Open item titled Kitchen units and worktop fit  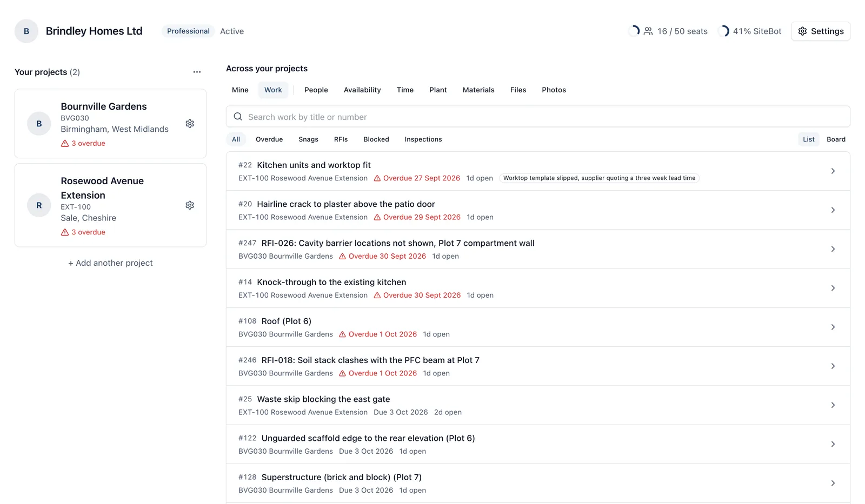pyautogui.click(x=314, y=165)
